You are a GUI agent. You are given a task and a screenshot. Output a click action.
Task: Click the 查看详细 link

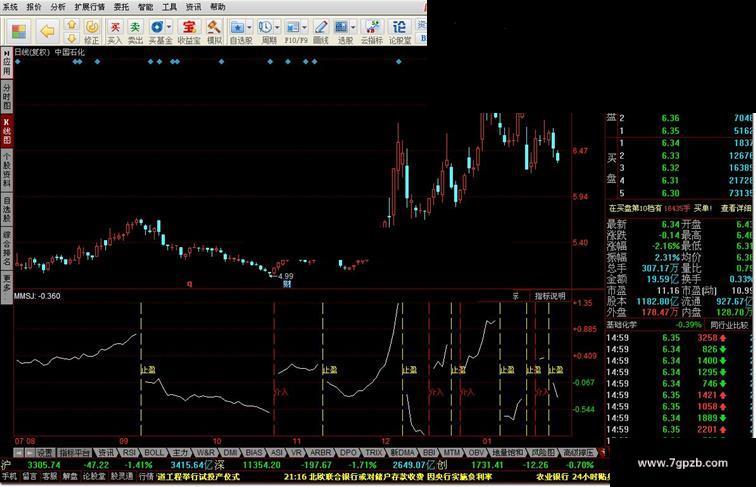(x=736, y=208)
